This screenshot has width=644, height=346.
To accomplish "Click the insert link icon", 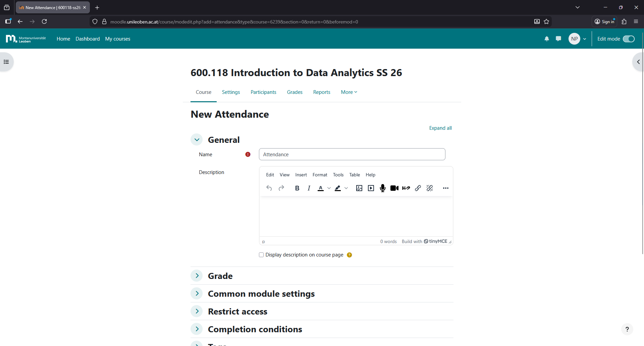I will [x=418, y=188].
